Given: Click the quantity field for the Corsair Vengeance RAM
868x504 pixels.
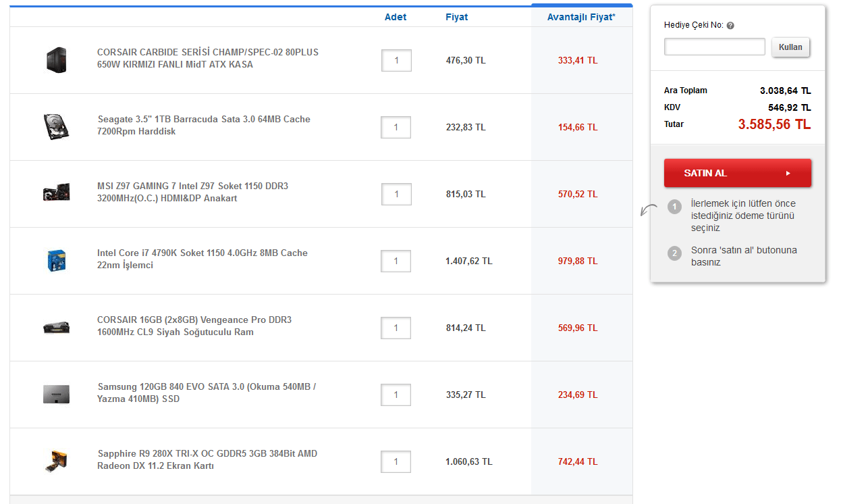Looking at the screenshot, I should pos(396,328).
